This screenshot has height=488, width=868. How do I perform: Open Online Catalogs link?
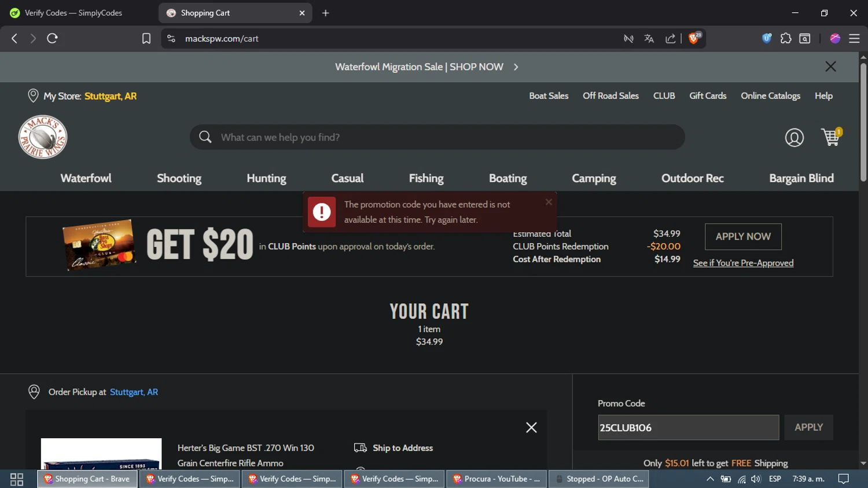coord(771,96)
